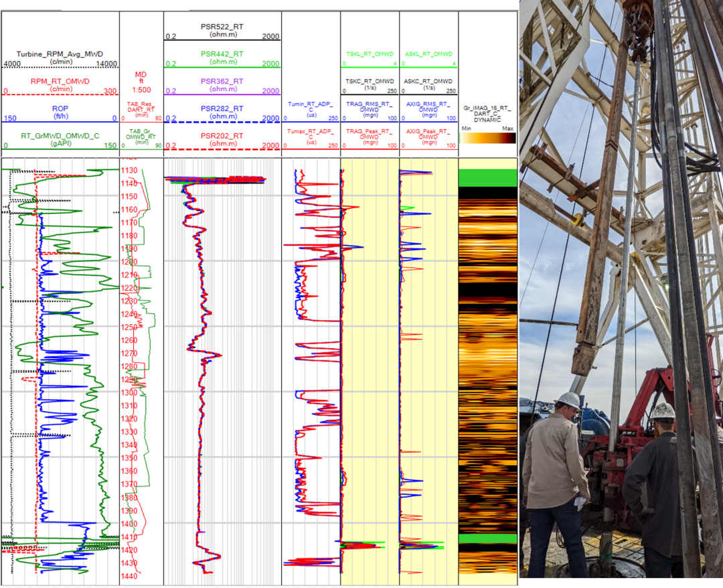
Task: Click the TRAG_RMS_RT_OMWD header
Action: 370,107
